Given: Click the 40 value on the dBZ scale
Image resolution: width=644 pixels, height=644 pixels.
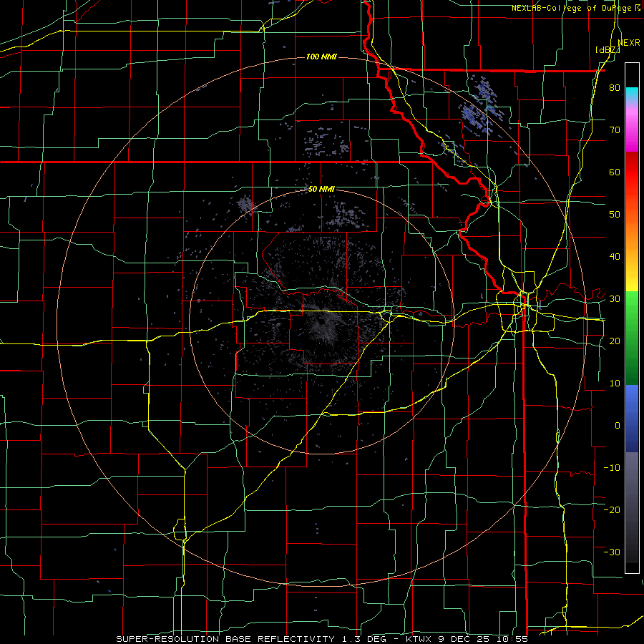Looking at the screenshot, I should (615, 257).
